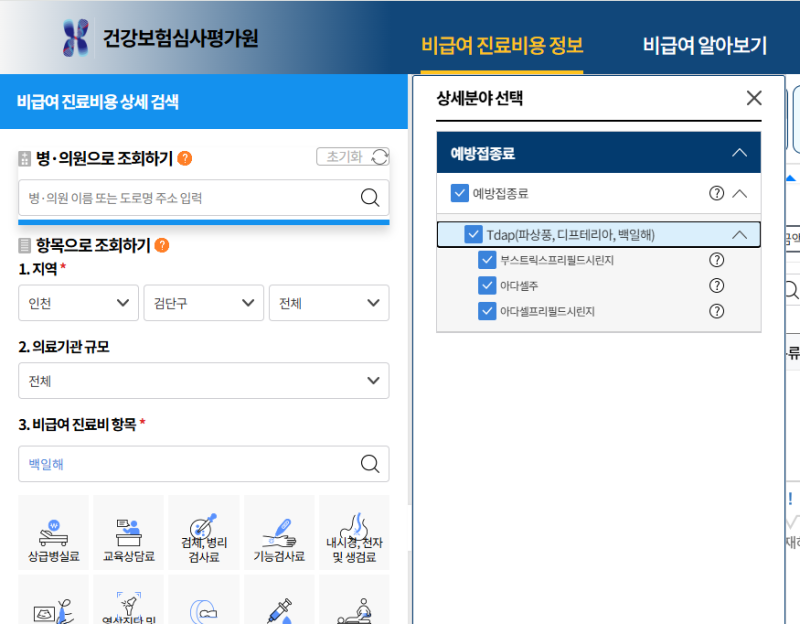
Task: Select the 검체, 병리 검사료 category
Action: tap(204, 532)
